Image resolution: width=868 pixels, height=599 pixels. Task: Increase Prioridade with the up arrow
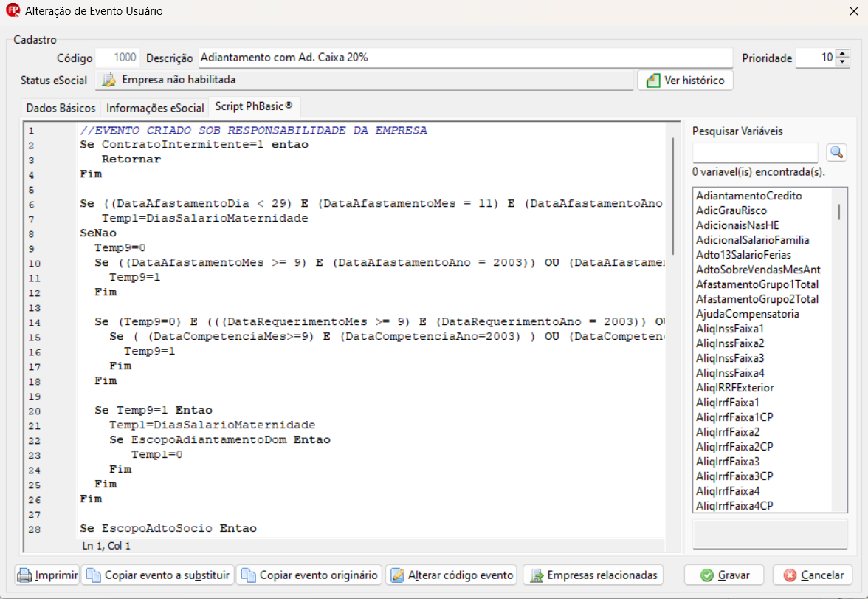point(843,54)
